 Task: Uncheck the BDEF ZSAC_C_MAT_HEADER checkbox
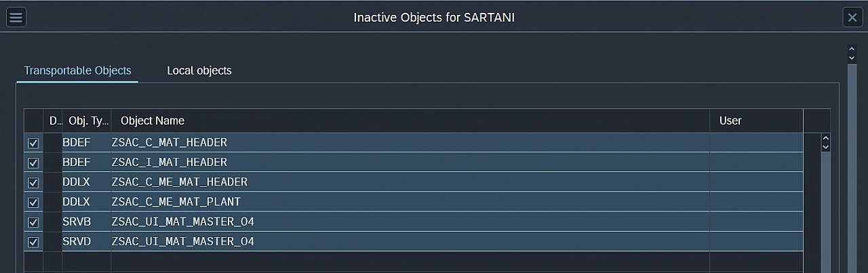(33, 143)
